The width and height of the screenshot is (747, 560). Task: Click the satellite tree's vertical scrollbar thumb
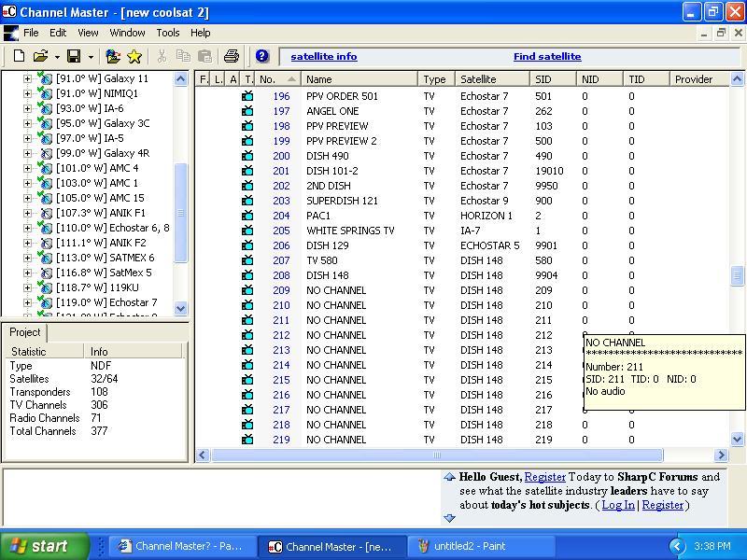pyautogui.click(x=180, y=213)
